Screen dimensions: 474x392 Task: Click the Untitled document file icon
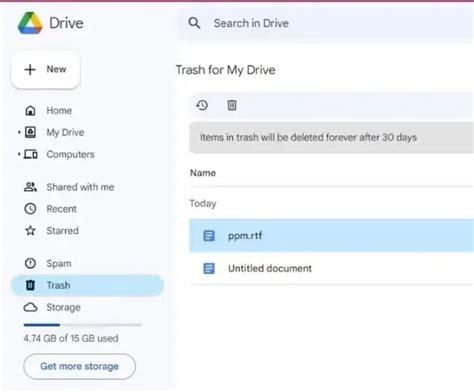click(209, 268)
